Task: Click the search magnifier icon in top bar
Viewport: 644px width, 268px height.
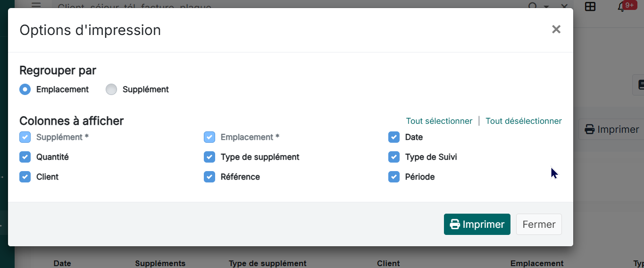Action: tap(533, 7)
